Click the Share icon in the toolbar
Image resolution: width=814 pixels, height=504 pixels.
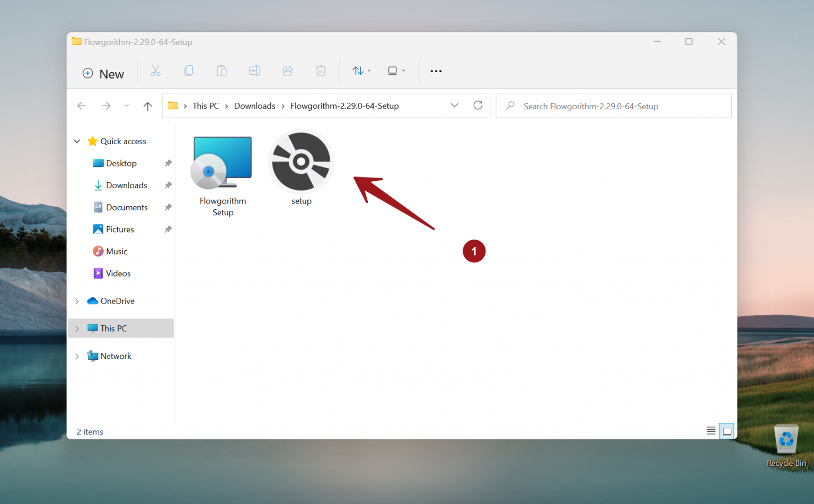[x=288, y=70]
